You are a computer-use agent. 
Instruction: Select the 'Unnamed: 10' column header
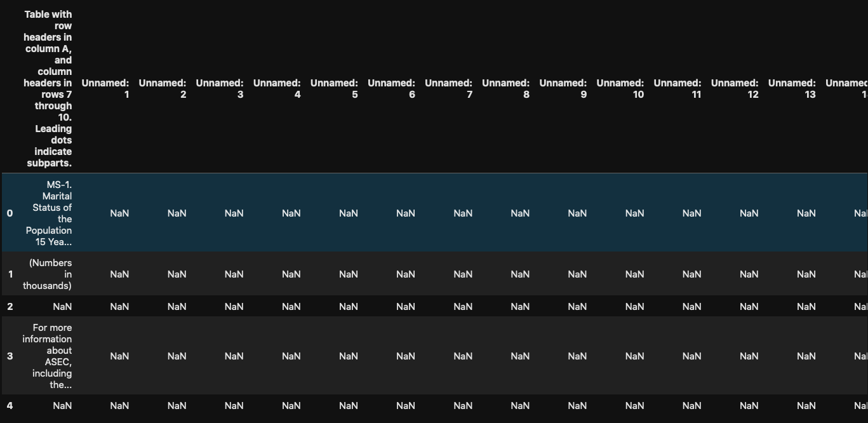(x=620, y=89)
